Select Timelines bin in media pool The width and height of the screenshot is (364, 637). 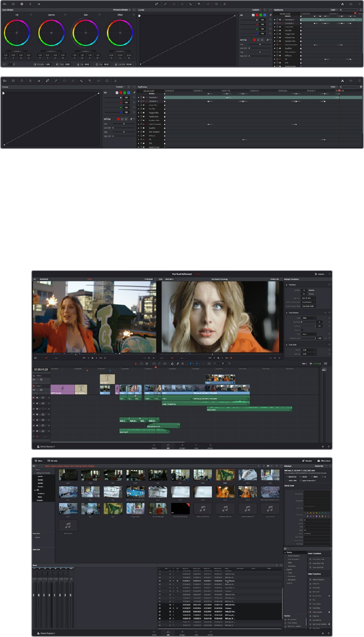pyautogui.click(x=41, y=500)
